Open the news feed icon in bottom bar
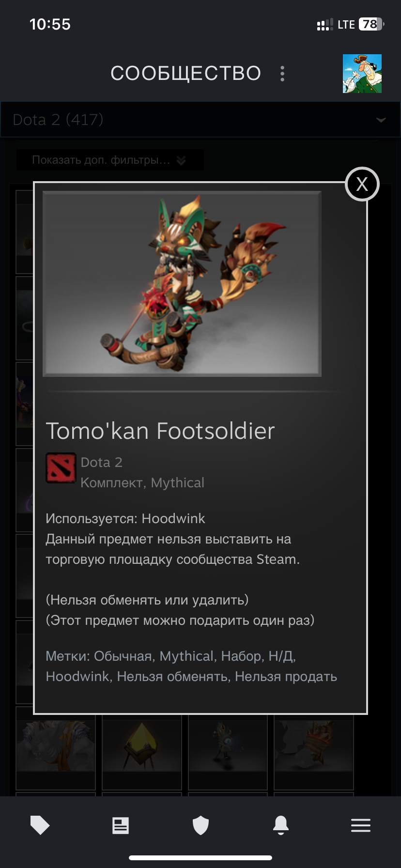Viewport: 401px width, 868px height. pos(121,825)
